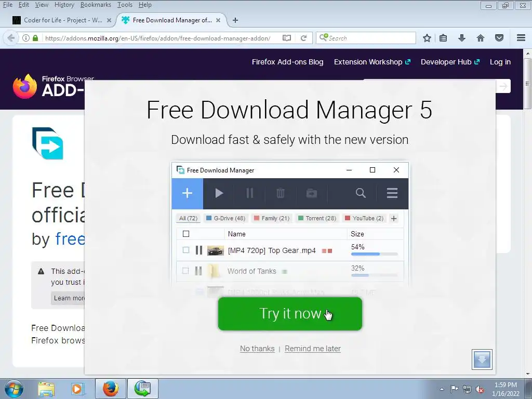This screenshot has height=399, width=532.
Task: Open the Downloads arrow in Firefox toolbar
Action: point(462,38)
